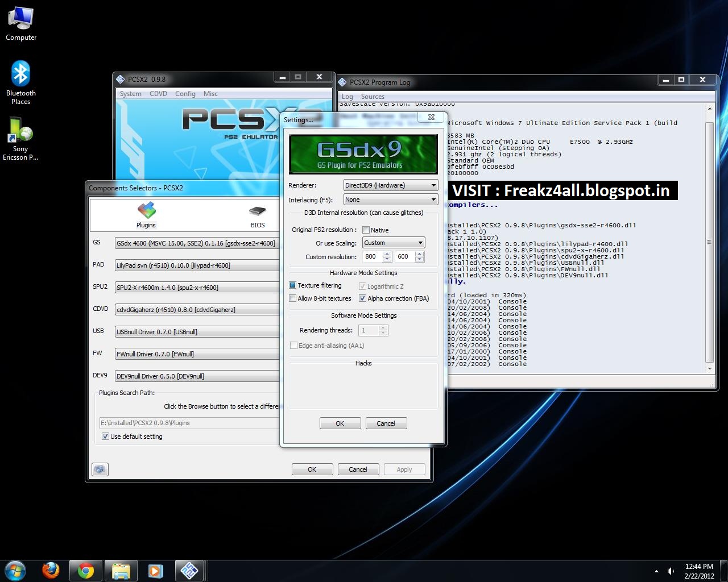This screenshot has width=728, height=582.
Task: Click the Plugins Search Path field
Action: (x=189, y=423)
